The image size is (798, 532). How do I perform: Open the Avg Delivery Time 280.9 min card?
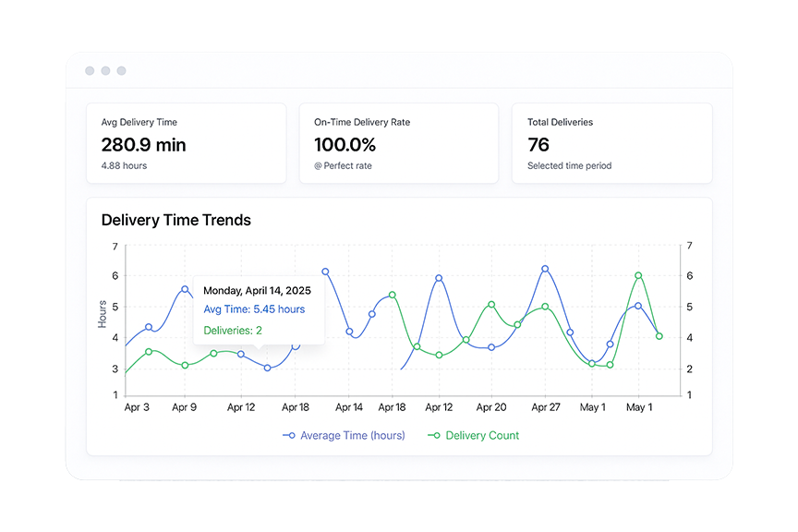186,143
